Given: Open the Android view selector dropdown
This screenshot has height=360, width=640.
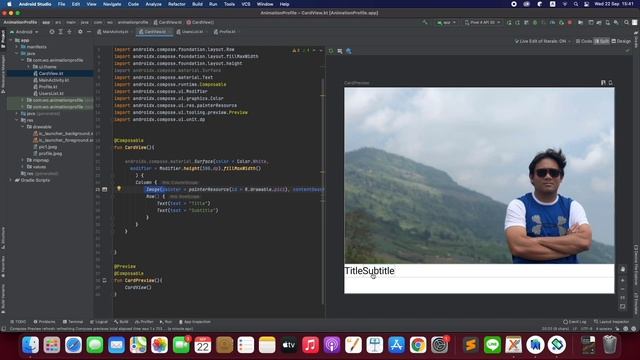Looking at the screenshot, I should click(x=24, y=32).
